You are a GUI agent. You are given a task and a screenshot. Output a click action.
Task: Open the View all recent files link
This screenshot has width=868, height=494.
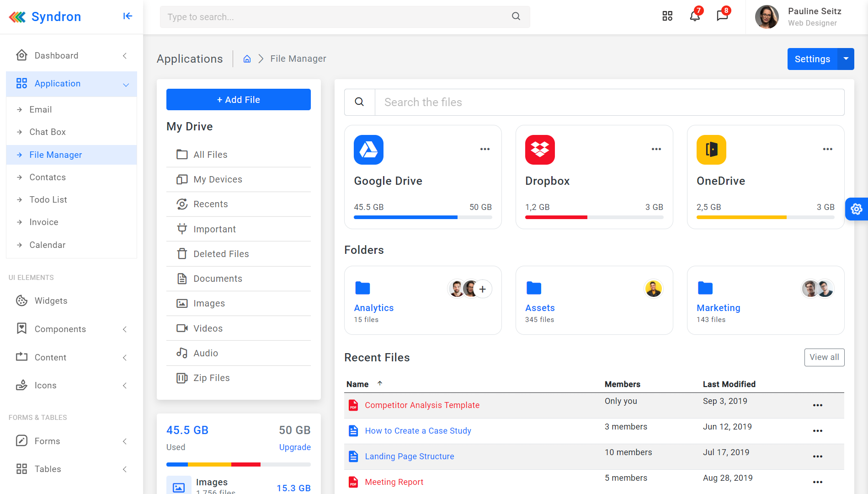point(824,357)
